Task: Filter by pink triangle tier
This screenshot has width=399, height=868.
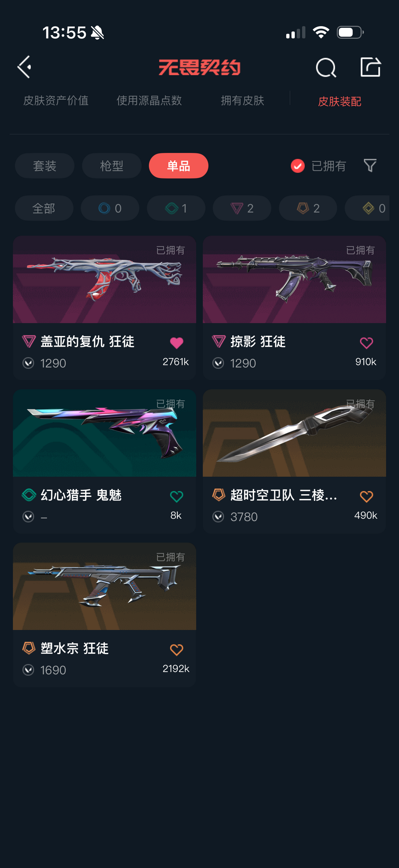Action: click(x=242, y=208)
